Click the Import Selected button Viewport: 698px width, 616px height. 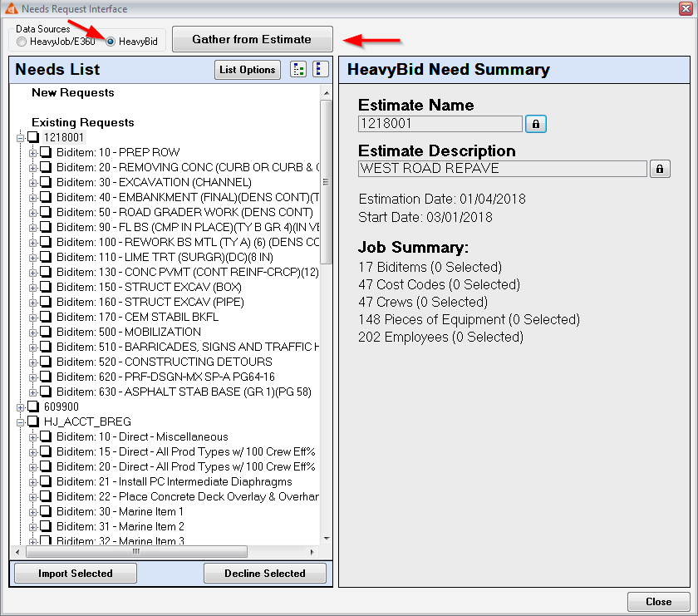pyautogui.click(x=75, y=572)
